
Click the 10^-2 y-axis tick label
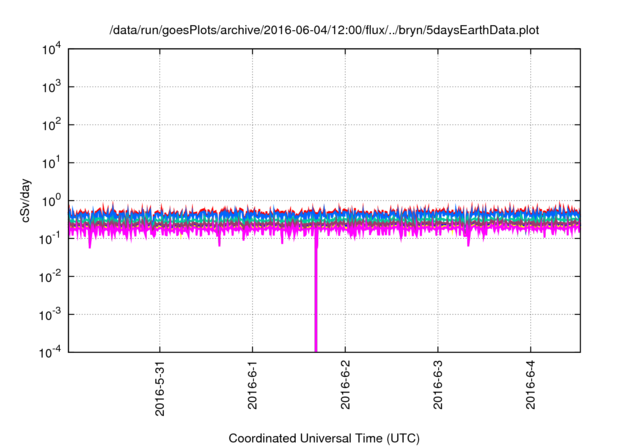click(50, 277)
